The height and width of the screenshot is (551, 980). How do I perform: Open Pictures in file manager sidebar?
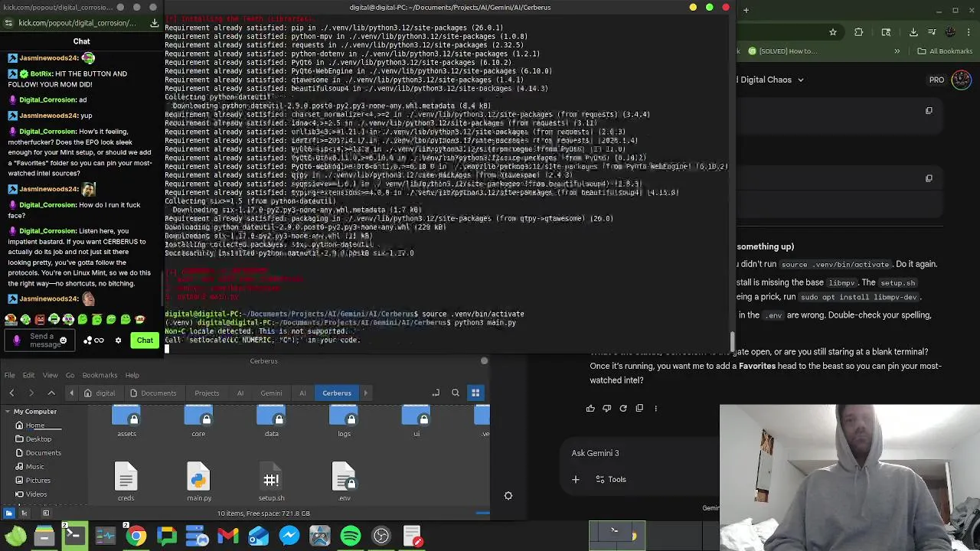click(38, 481)
